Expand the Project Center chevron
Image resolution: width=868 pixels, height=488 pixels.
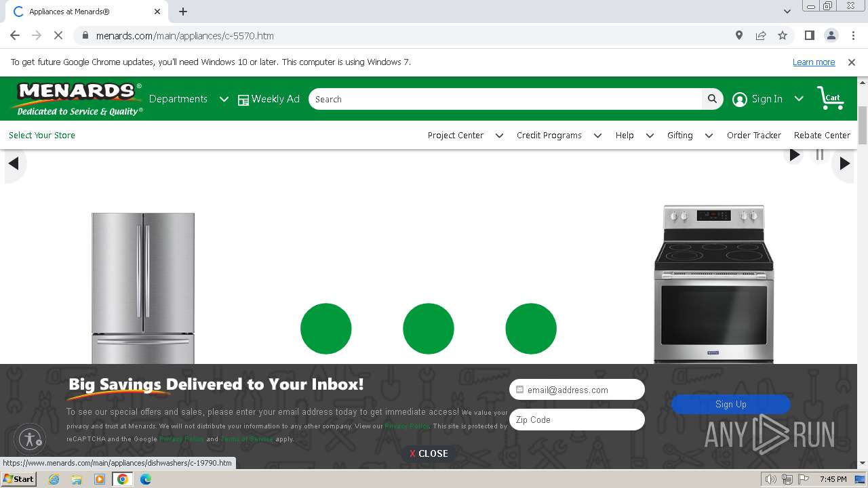(x=499, y=136)
